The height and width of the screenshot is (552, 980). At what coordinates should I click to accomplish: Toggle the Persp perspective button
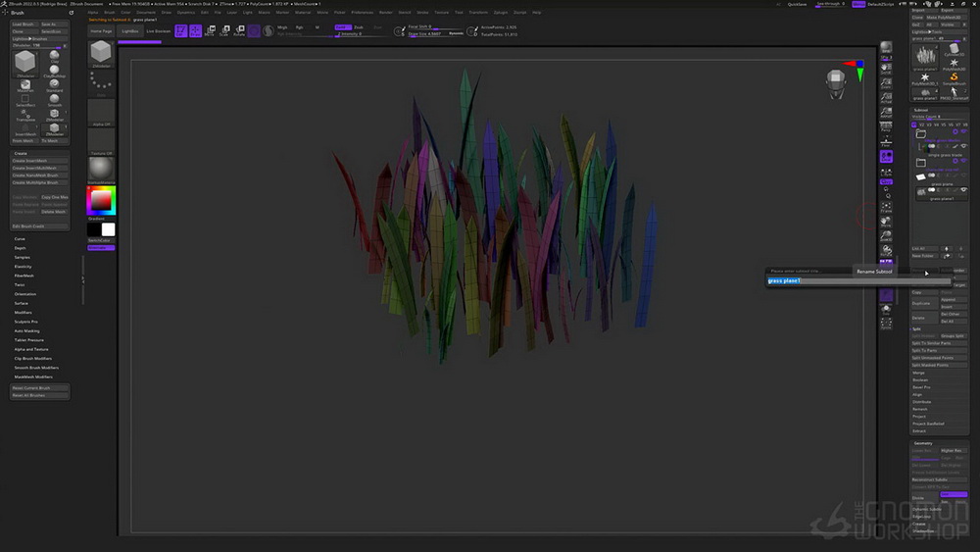click(x=886, y=126)
